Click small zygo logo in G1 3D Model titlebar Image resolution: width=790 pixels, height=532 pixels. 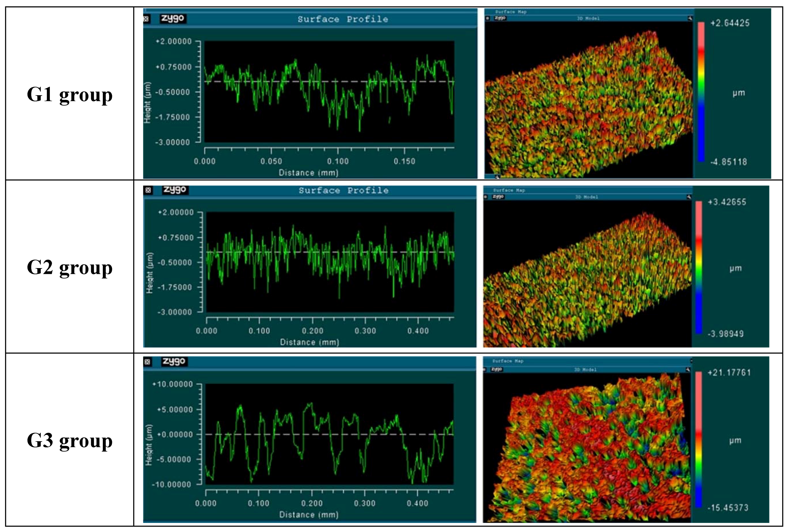[500, 18]
